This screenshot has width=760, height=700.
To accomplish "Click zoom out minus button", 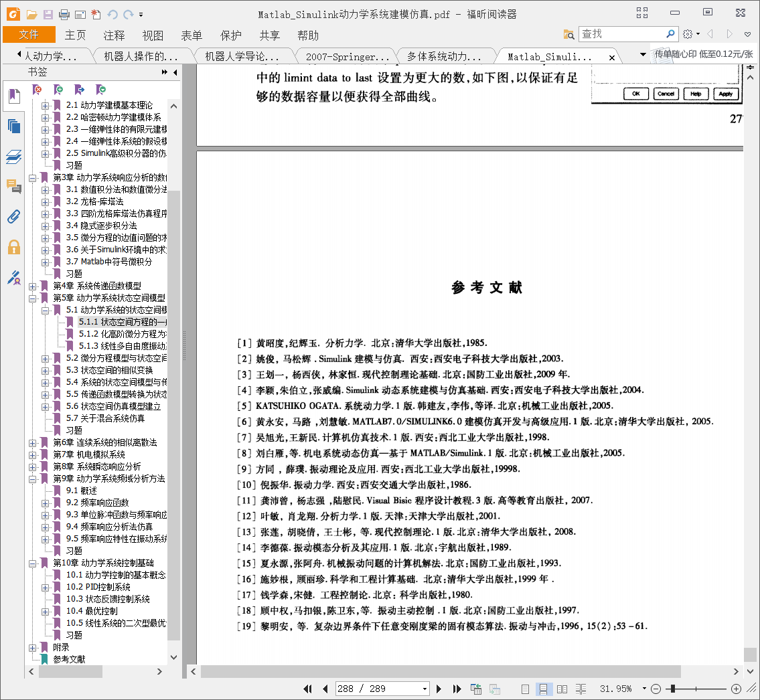I will coord(656,689).
